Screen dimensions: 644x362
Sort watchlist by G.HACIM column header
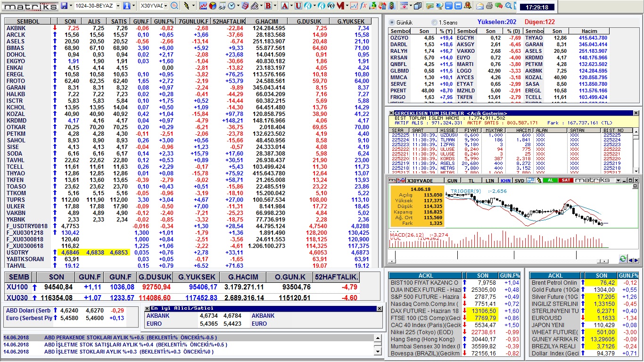(x=267, y=22)
